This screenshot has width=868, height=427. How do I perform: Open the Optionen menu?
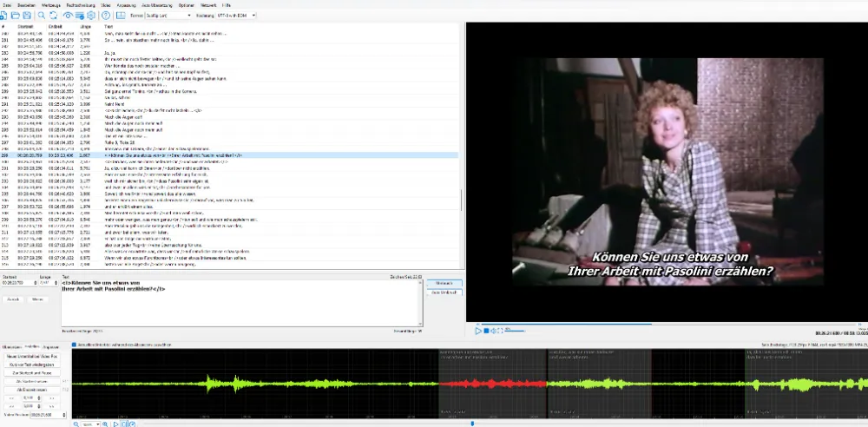187,4
